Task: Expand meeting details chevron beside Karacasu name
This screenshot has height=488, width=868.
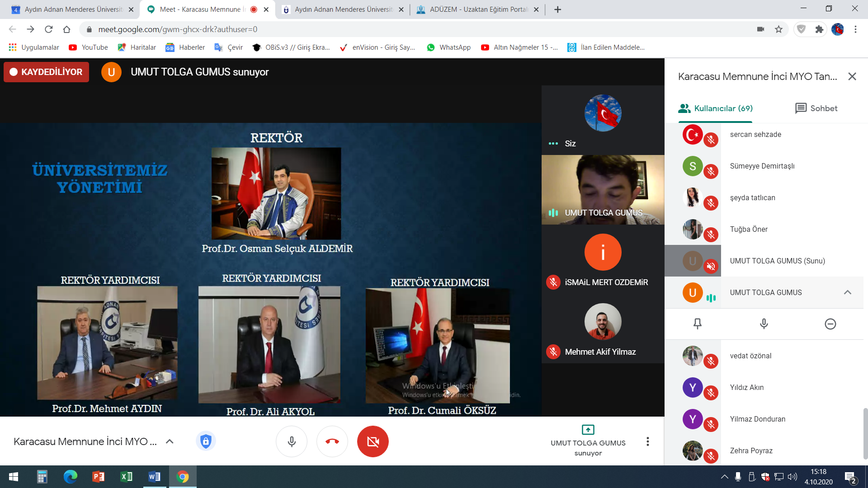Action: pos(170,441)
